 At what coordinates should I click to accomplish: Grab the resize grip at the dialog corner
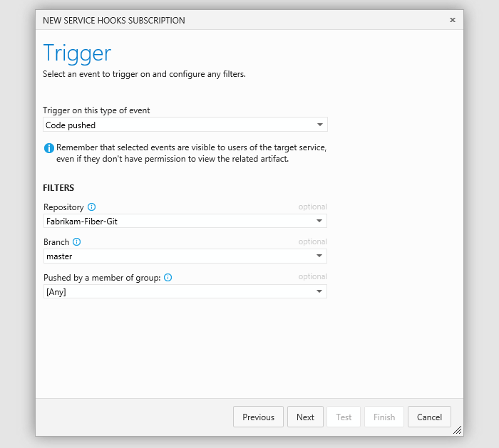pos(458,430)
